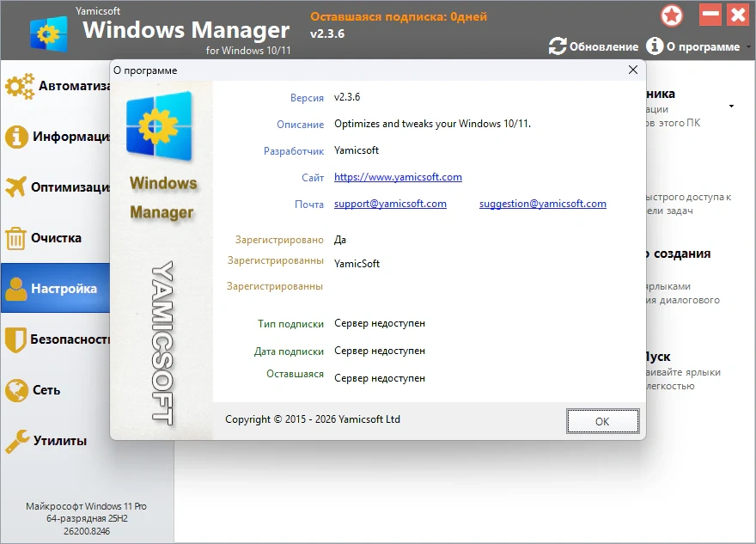Image resolution: width=756 pixels, height=544 pixels.
Task: Open the О программе header menu
Action: point(703,46)
